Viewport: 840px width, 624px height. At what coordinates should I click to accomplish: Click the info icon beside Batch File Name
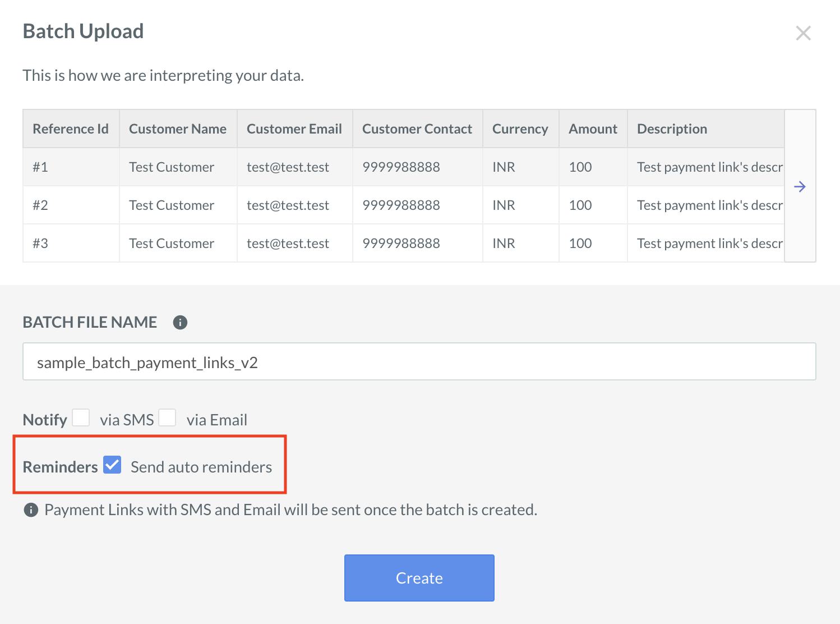point(180,323)
